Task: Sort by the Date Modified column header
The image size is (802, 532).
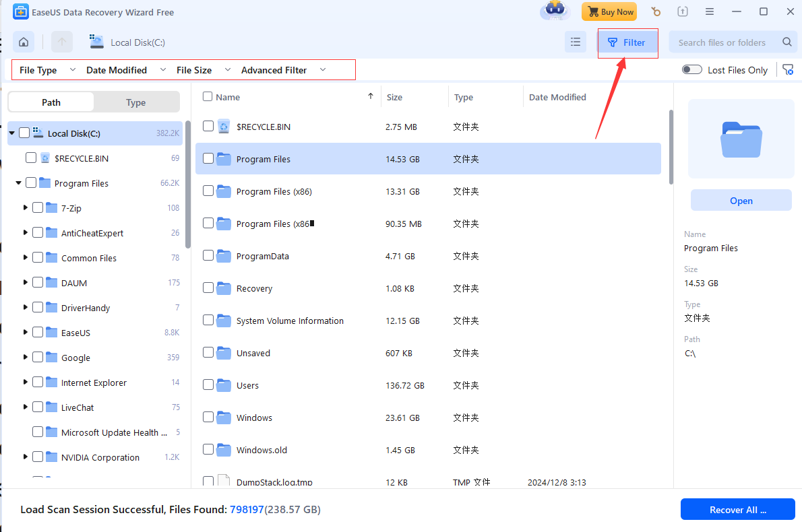Action: 557,97
